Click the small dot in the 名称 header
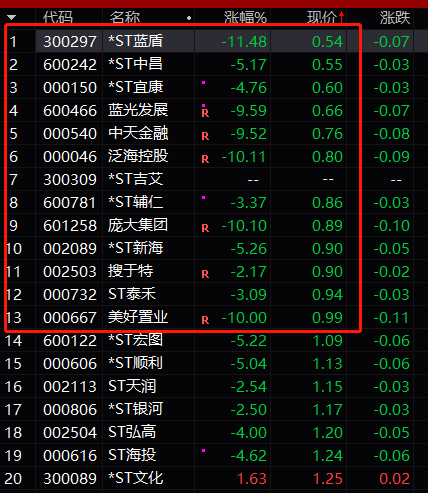 tap(189, 18)
